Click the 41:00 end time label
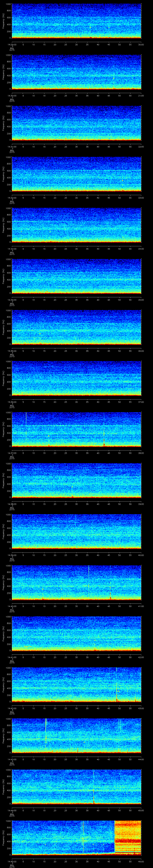The width and height of the screenshot is (153, 868). click(141, 606)
